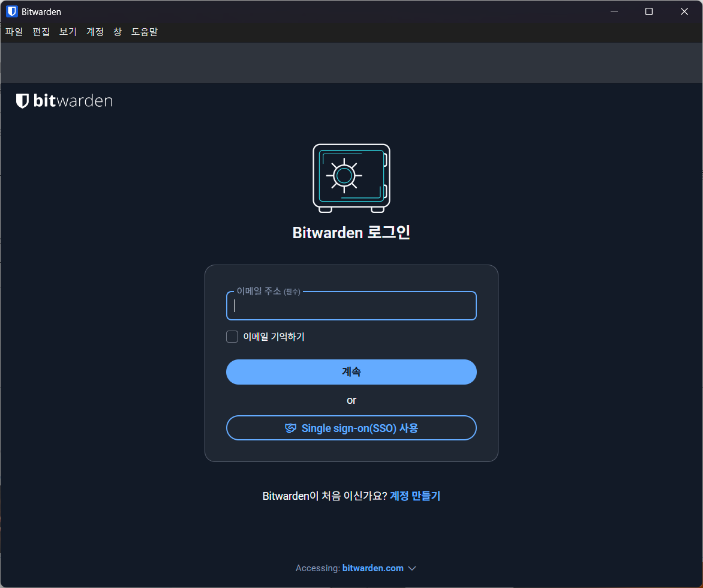The image size is (703, 588).
Task: Expand the Accessing server region selector
Action: pos(412,568)
